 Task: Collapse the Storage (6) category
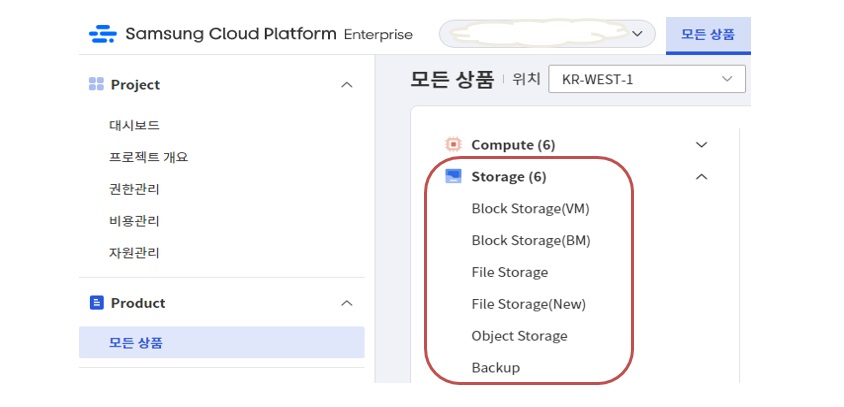(701, 177)
